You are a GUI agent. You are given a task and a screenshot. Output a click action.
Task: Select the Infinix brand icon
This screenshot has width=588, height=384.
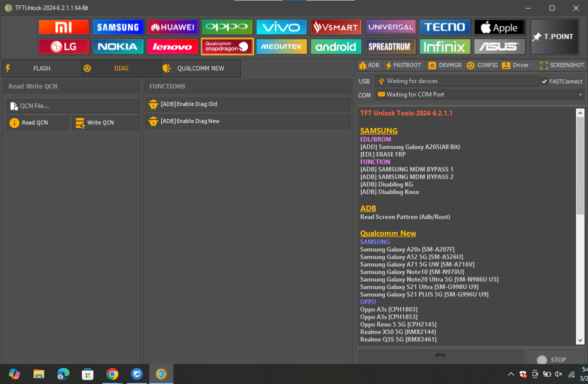[445, 46]
